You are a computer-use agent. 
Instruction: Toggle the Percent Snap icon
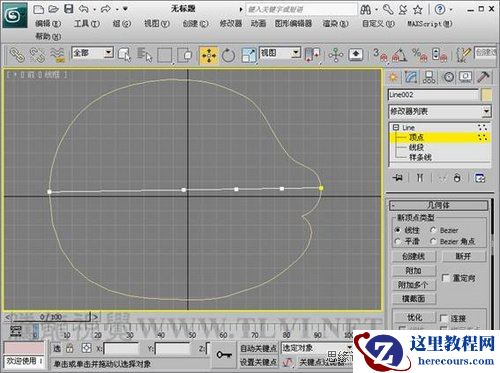pyautogui.click(x=419, y=55)
